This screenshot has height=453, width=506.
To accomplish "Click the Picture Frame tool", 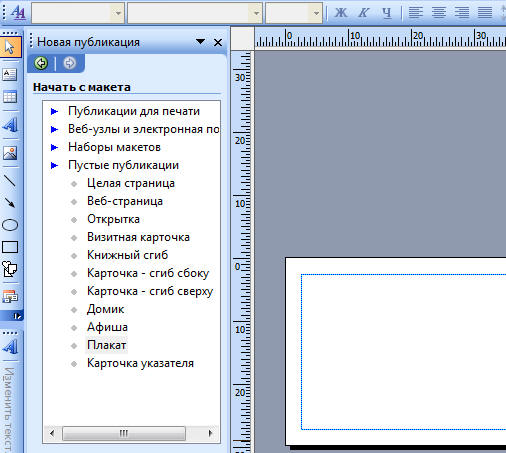I will pos(10,153).
